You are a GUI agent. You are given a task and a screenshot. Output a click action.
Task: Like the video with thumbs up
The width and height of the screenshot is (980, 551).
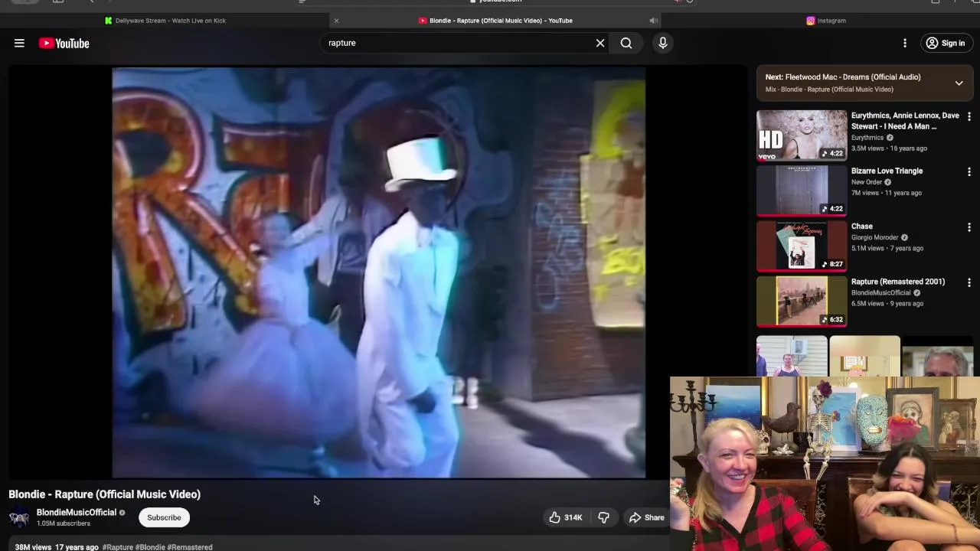(565, 517)
